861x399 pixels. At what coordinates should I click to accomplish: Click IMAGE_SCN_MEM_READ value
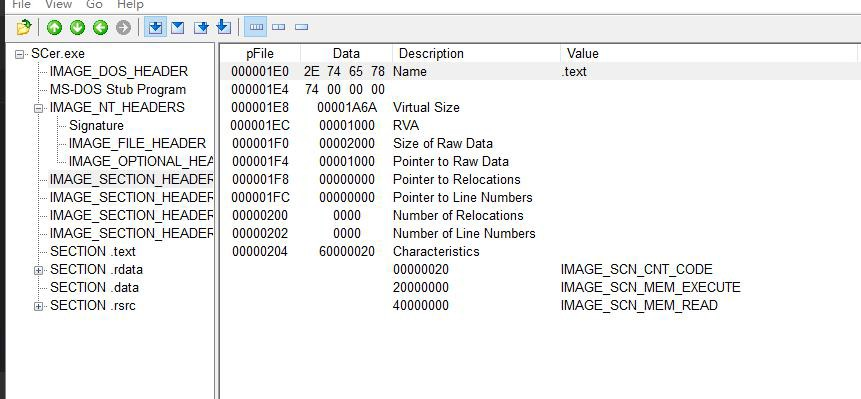pyautogui.click(x=639, y=306)
